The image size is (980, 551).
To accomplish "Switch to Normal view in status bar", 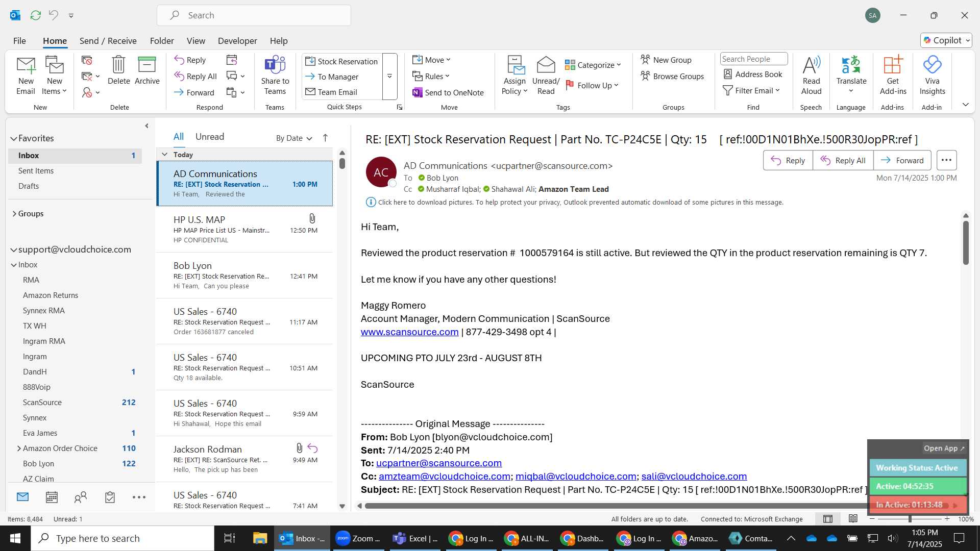I will coord(828,519).
